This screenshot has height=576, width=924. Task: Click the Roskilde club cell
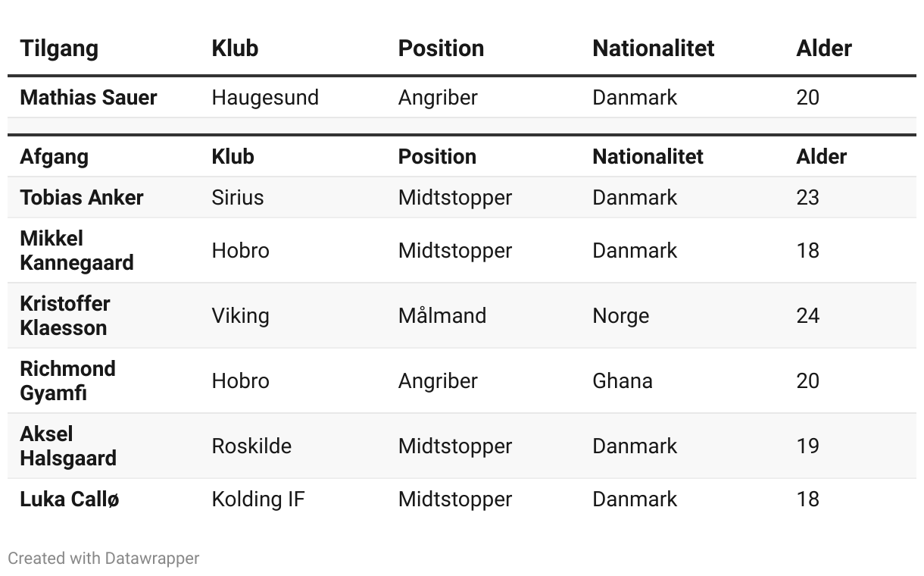tap(251, 446)
